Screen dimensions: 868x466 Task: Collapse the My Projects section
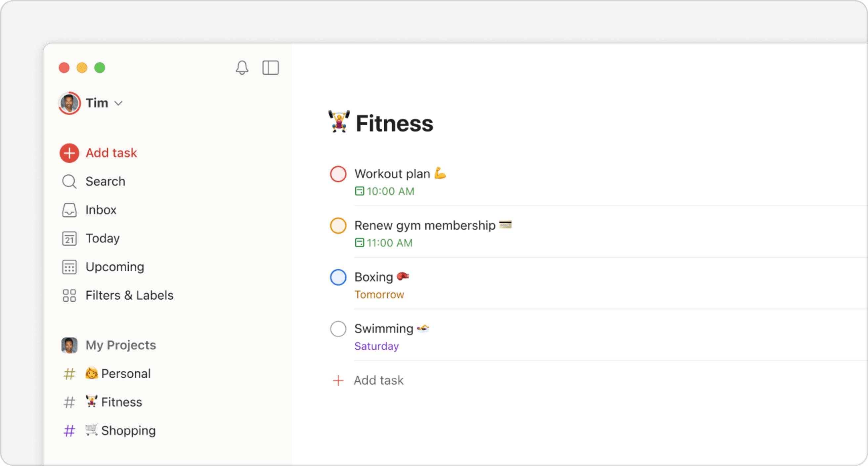121,345
